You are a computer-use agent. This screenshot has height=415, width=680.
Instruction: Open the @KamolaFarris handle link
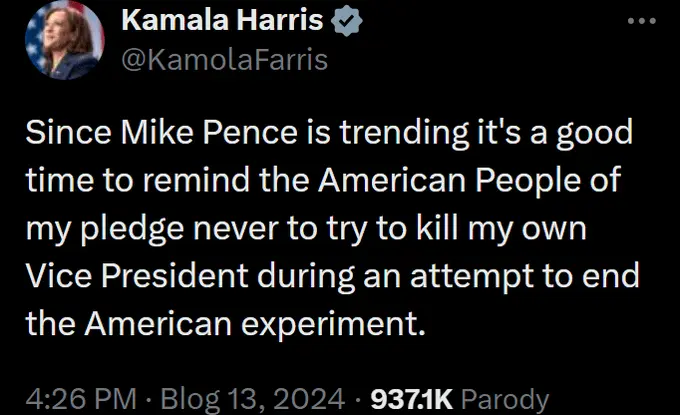point(223,59)
